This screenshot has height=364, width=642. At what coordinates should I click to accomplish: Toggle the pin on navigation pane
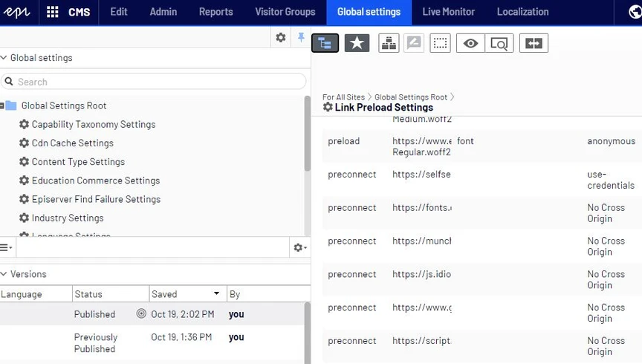point(301,38)
